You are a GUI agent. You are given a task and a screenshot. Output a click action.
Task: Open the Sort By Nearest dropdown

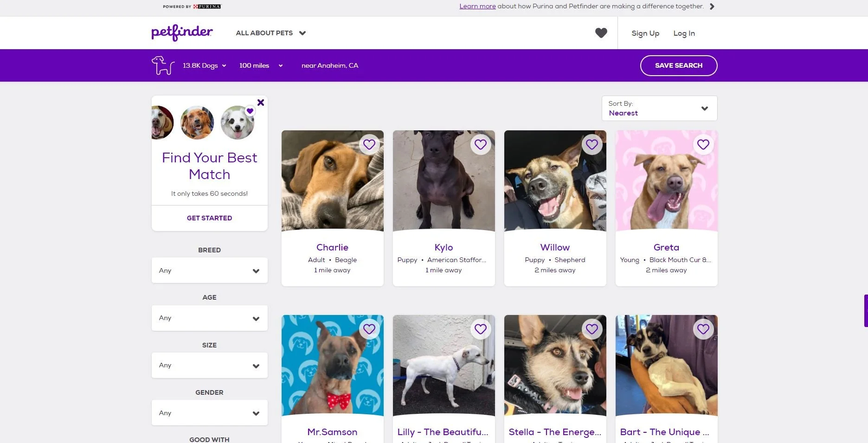(x=660, y=109)
